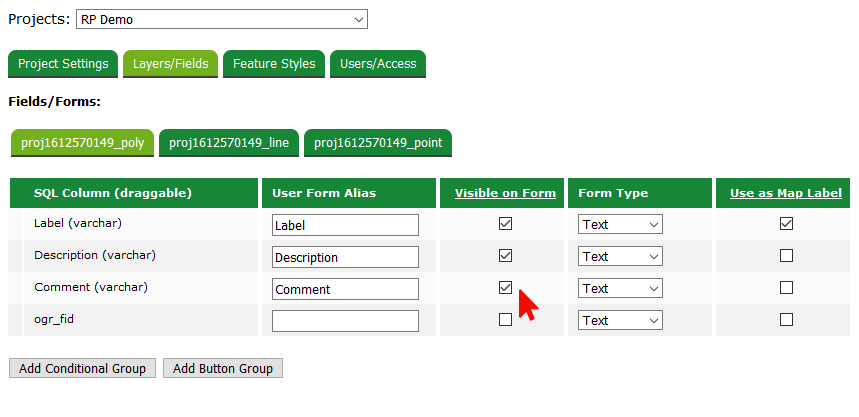Uncheck Visible on Form for Label

pos(505,224)
